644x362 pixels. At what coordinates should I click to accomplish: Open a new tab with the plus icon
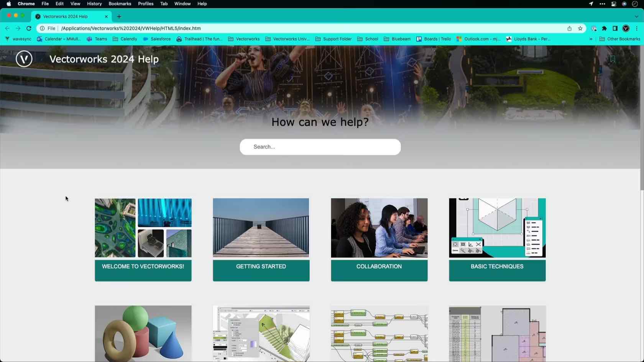119,16
